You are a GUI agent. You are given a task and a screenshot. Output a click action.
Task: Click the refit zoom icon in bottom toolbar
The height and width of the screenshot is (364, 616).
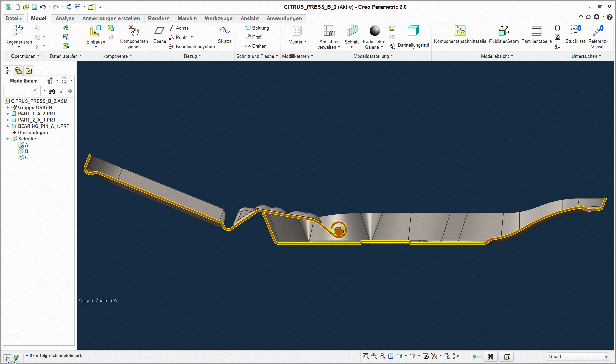(x=366, y=356)
